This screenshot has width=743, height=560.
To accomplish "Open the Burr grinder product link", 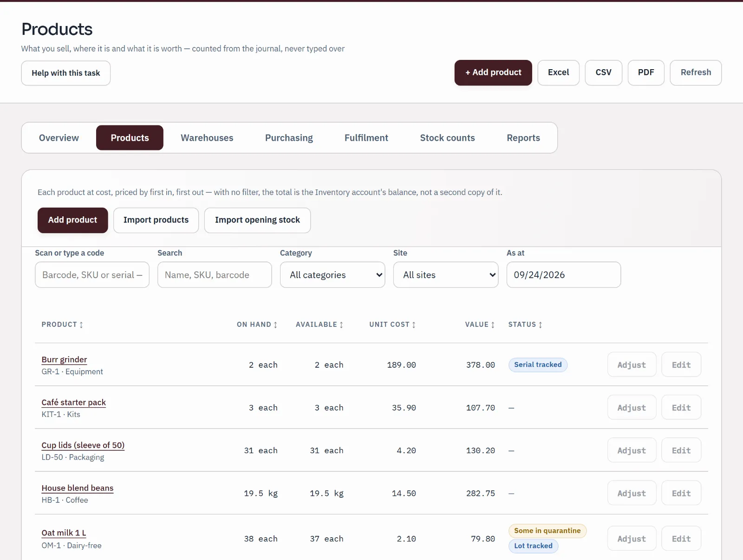I will click(64, 359).
